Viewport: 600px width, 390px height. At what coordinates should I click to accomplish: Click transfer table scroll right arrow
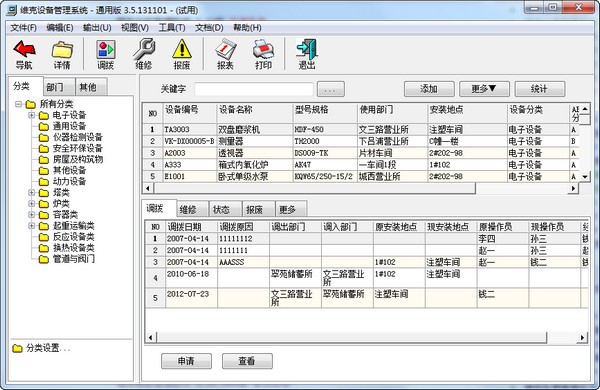pos(582,338)
